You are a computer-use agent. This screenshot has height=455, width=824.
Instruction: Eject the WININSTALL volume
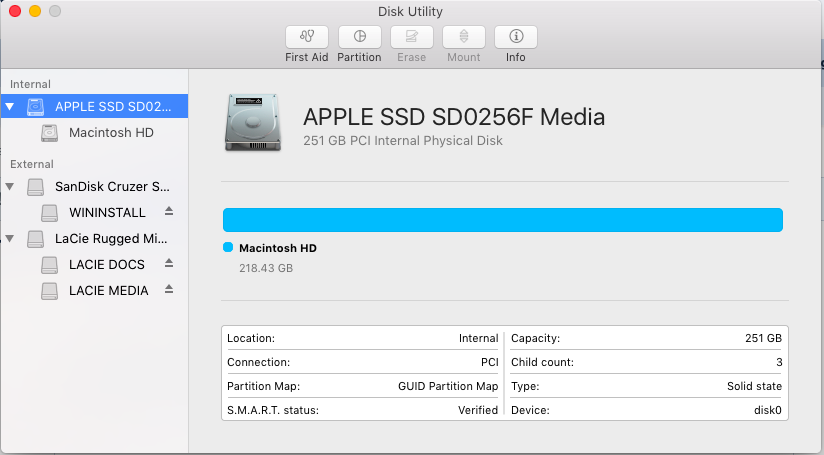[169, 211]
